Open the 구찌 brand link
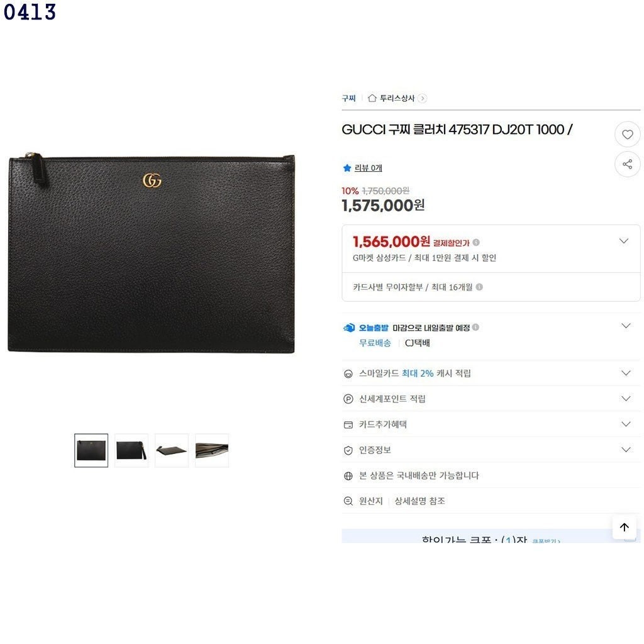 click(348, 98)
